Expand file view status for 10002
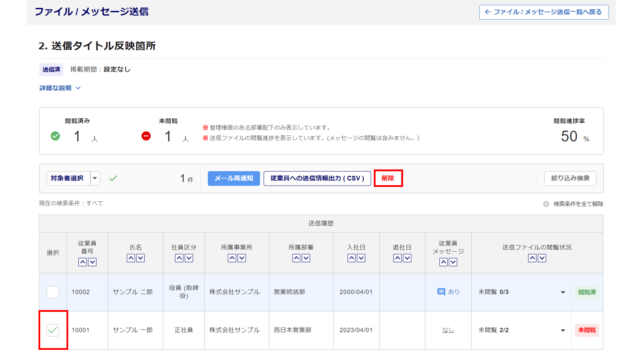This screenshot has height=352, width=644. coord(563,292)
